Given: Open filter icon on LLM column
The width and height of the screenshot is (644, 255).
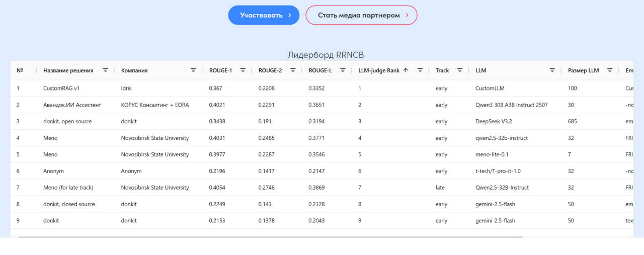Looking at the screenshot, I should click(x=552, y=70).
